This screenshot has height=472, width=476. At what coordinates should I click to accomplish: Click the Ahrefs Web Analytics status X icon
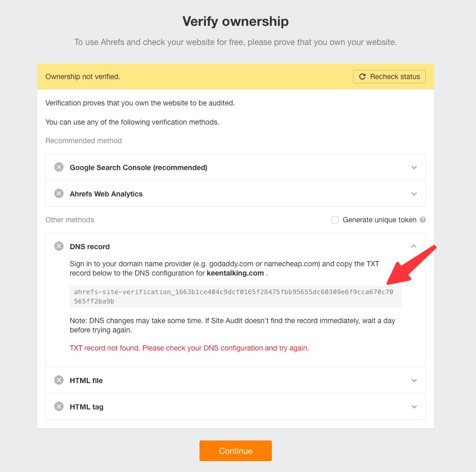point(59,193)
